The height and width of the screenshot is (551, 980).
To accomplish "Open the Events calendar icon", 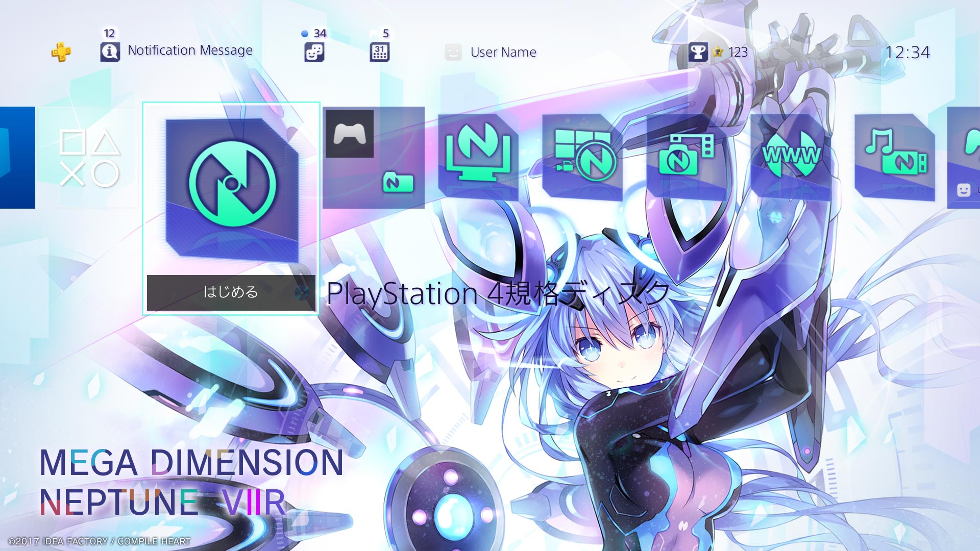I will [379, 52].
